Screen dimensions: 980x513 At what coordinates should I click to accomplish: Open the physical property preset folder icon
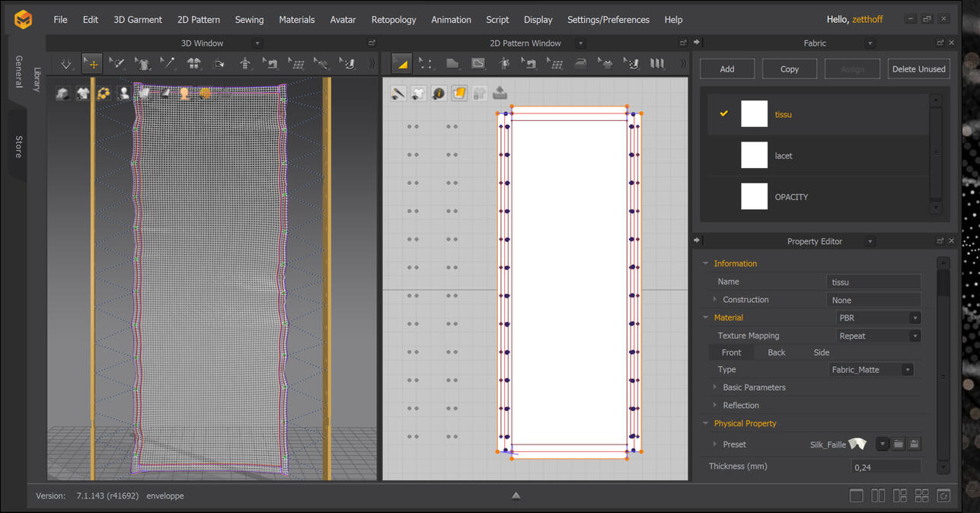click(x=899, y=444)
